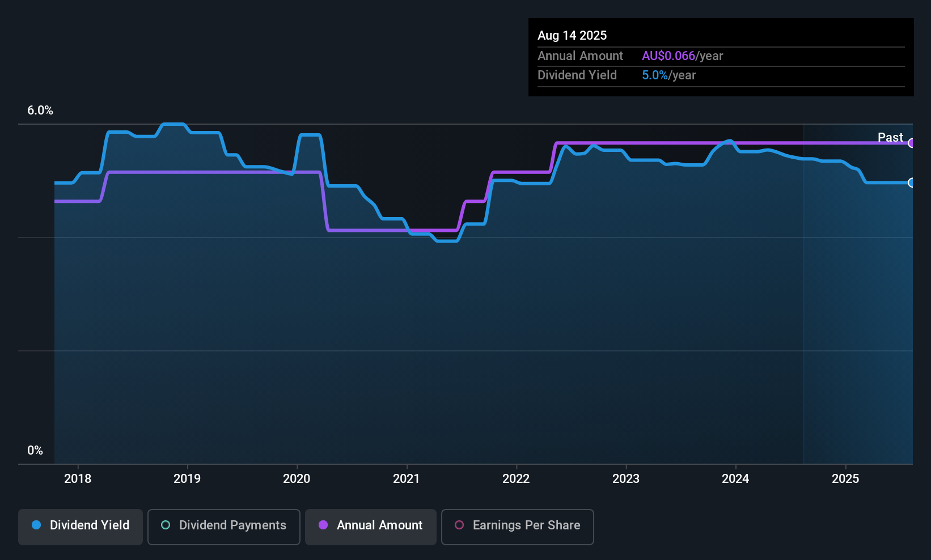
Task: Toggle the Earnings Per Share series
Action: coord(518,527)
